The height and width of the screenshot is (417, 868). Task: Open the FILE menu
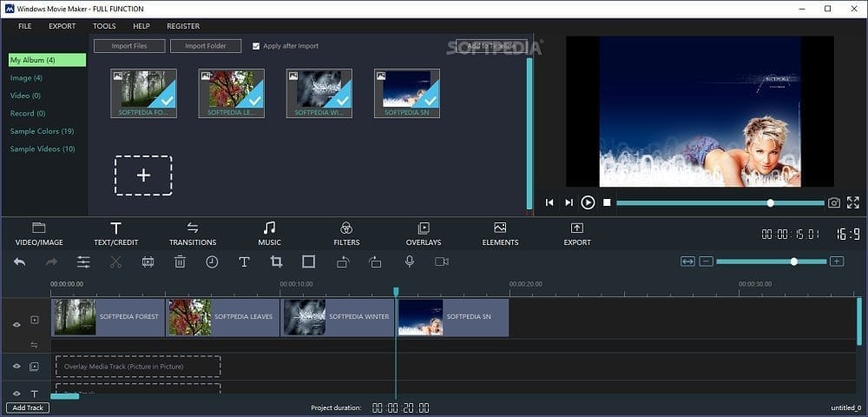(25, 26)
